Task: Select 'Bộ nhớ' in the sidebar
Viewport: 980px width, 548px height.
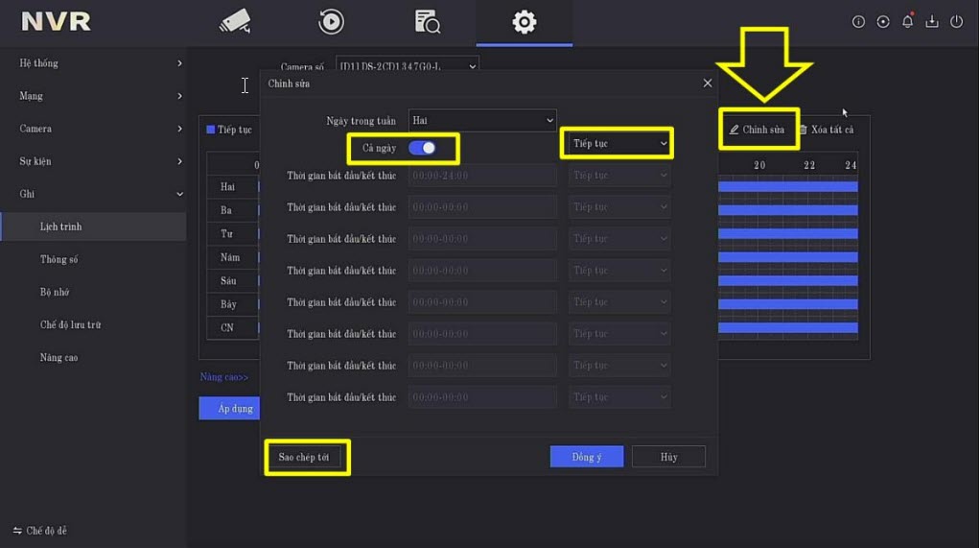Action: pyautogui.click(x=55, y=292)
